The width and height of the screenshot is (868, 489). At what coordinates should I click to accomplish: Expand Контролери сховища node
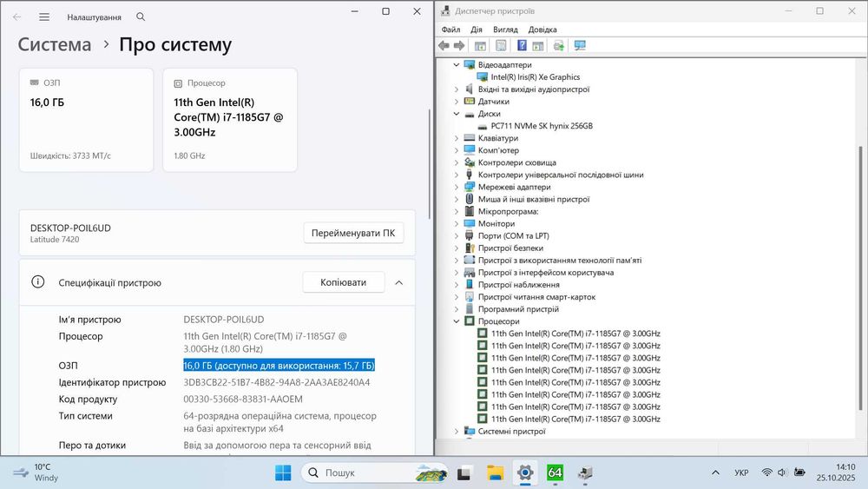457,162
